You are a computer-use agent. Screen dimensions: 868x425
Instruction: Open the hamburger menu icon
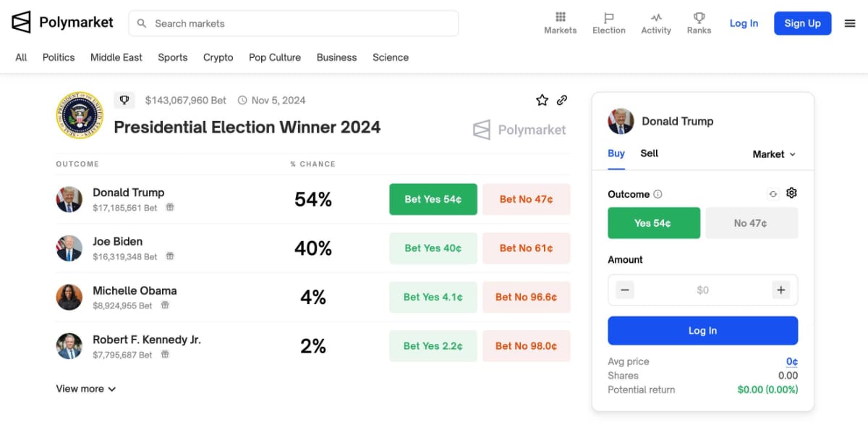point(850,23)
